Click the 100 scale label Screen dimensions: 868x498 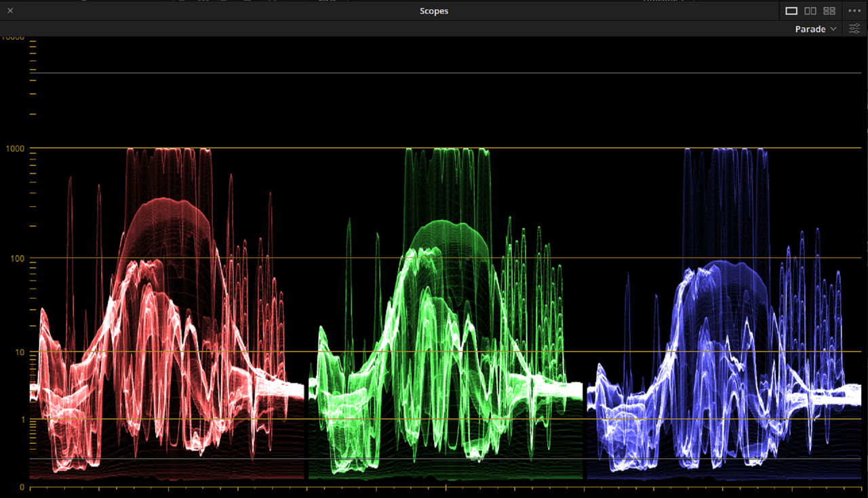coord(16,259)
